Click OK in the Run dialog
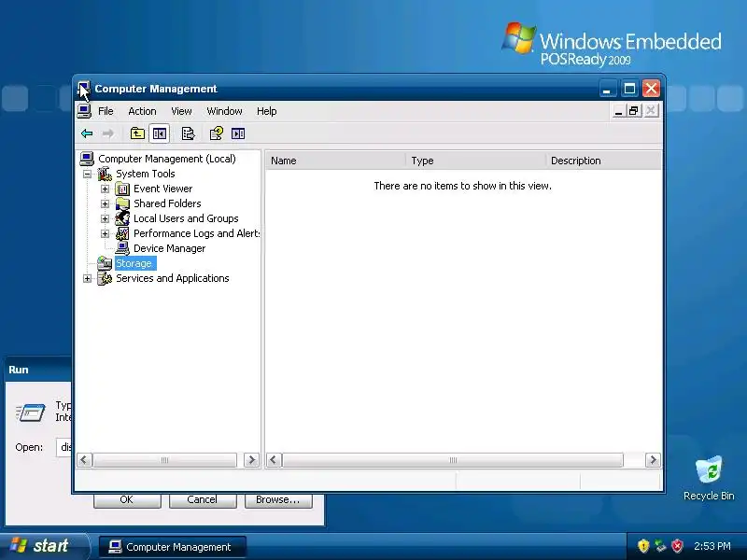 click(127, 500)
